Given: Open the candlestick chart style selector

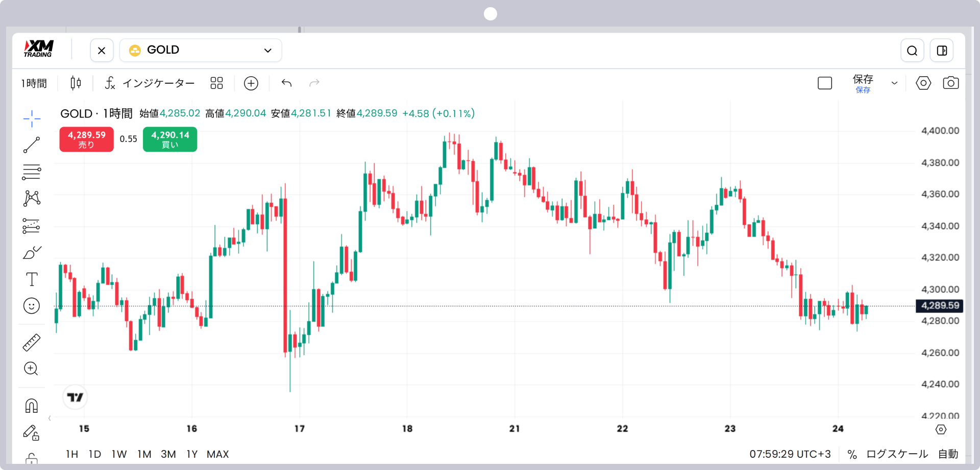Looking at the screenshot, I should [76, 83].
